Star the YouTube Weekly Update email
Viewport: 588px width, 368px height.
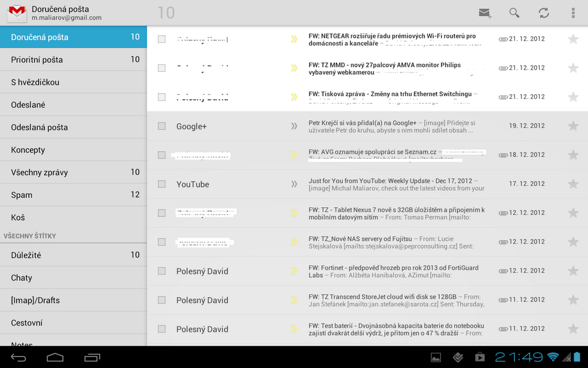pos(572,184)
